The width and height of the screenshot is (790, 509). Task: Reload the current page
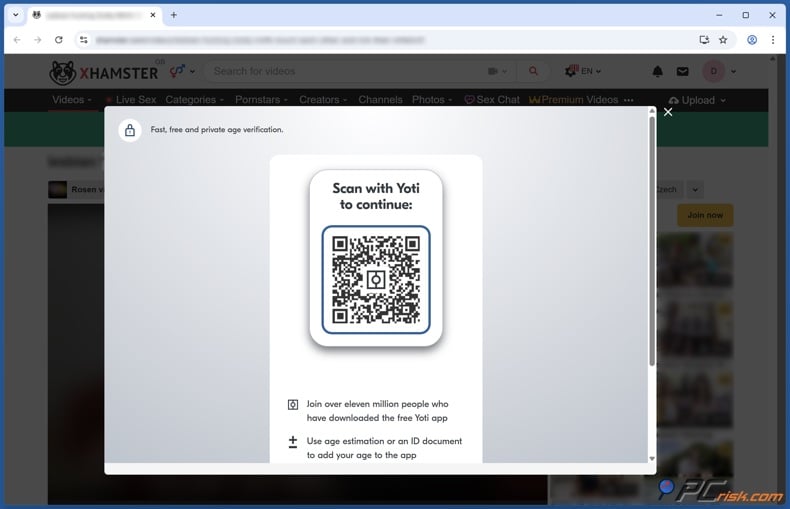click(x=59, y=40)
